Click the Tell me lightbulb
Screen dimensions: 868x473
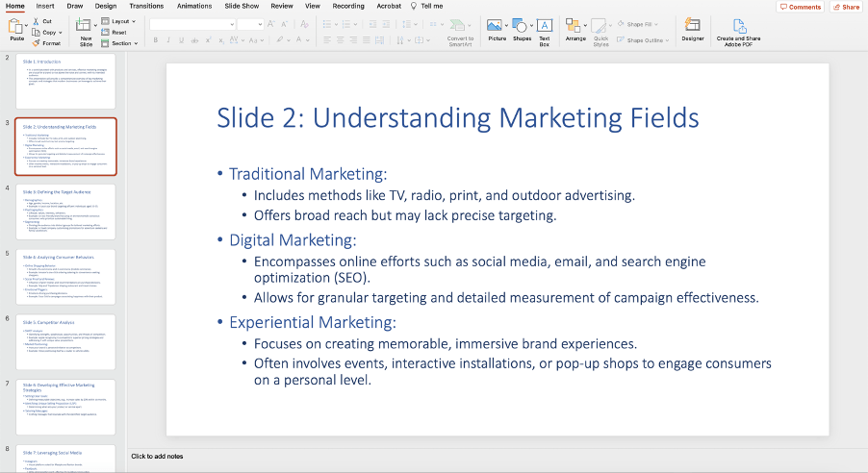coord(414,6)
